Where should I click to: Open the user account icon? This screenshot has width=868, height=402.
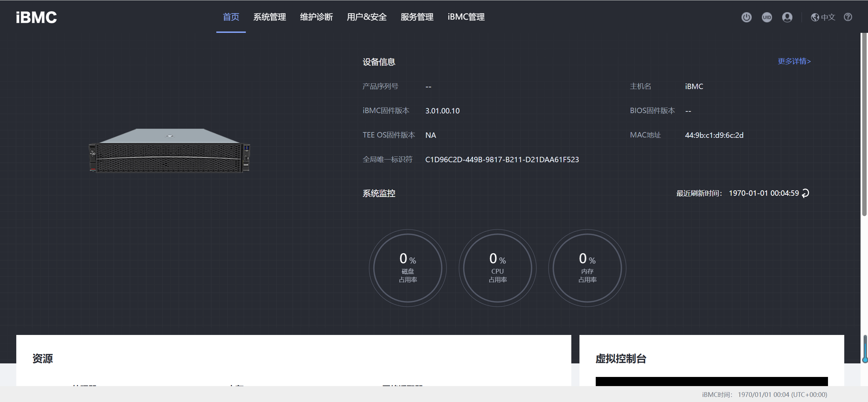coord(787,17)
